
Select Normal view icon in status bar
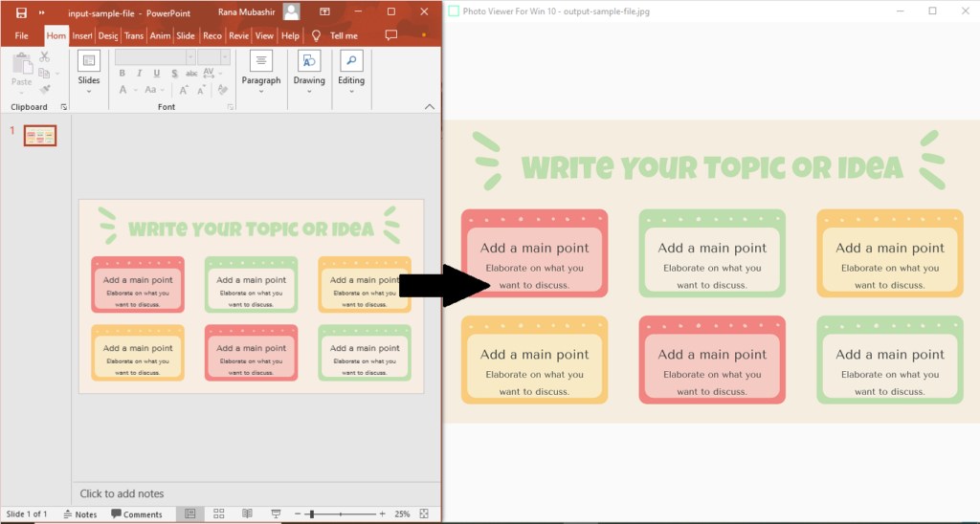tap(189, 514)
